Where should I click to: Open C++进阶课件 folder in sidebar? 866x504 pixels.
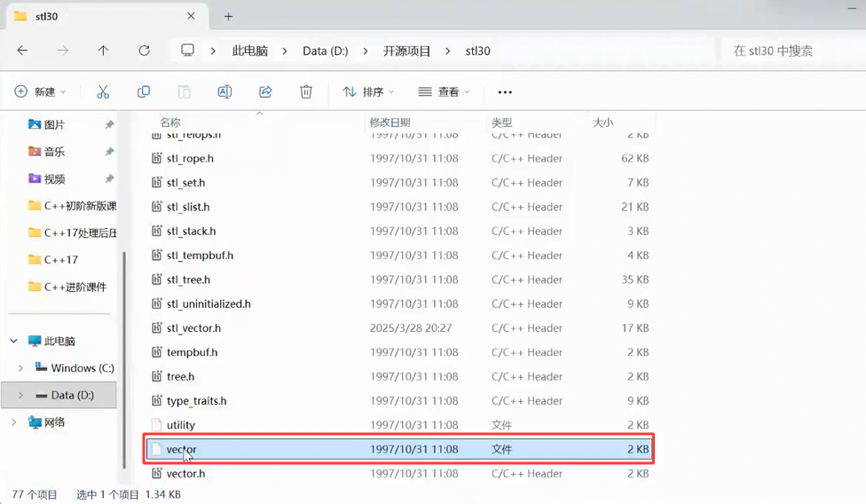[x=67, y=287]
